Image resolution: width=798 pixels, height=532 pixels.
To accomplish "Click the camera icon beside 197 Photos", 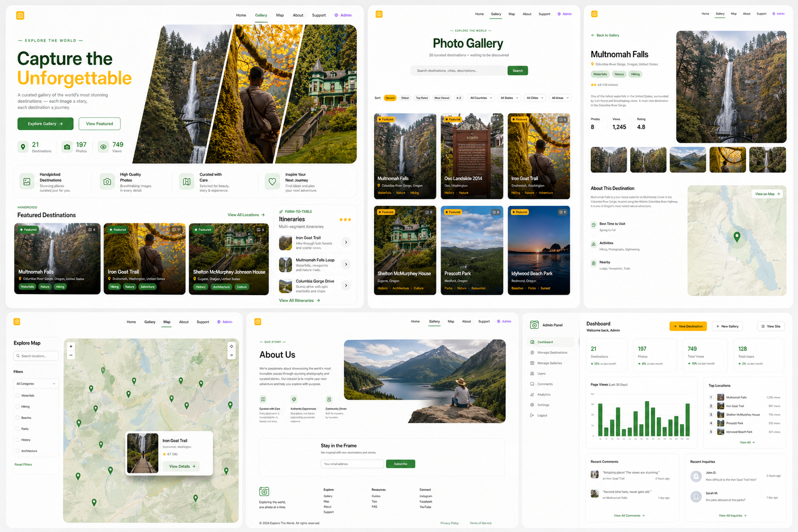I will pyautogui.click(x=67, y=147).
